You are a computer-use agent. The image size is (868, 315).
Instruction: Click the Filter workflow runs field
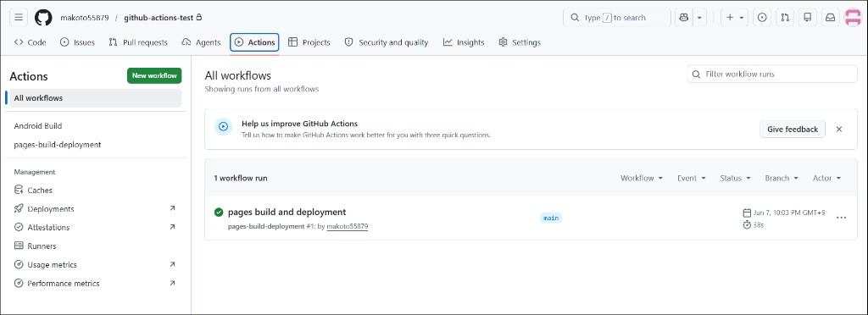click(x=772, y=74)
